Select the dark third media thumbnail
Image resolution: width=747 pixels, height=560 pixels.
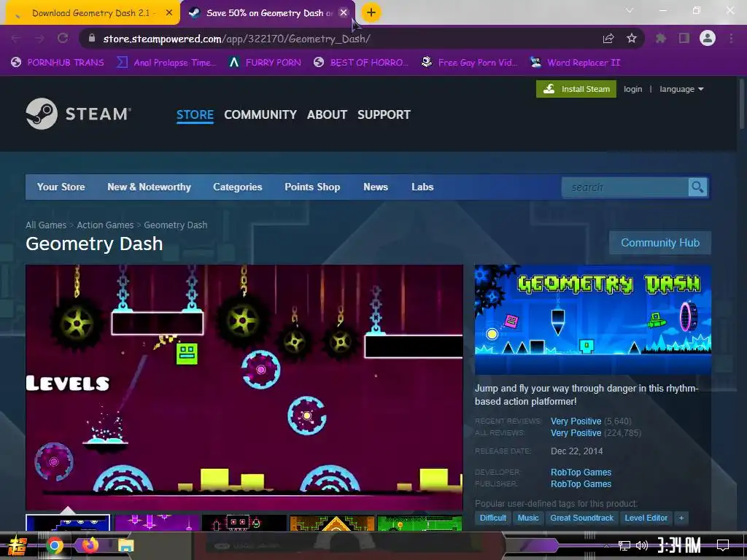click(x=244, y=522)
